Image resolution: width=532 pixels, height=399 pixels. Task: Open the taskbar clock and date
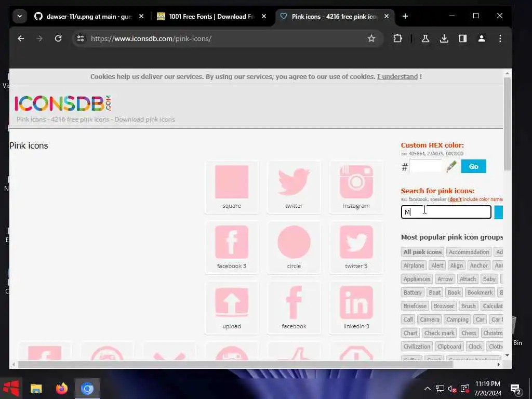(487, 389)
